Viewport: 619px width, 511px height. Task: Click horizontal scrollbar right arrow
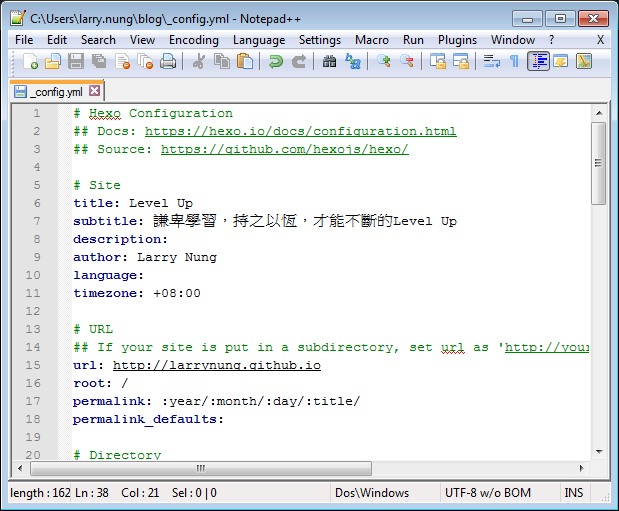pos(581,468)
